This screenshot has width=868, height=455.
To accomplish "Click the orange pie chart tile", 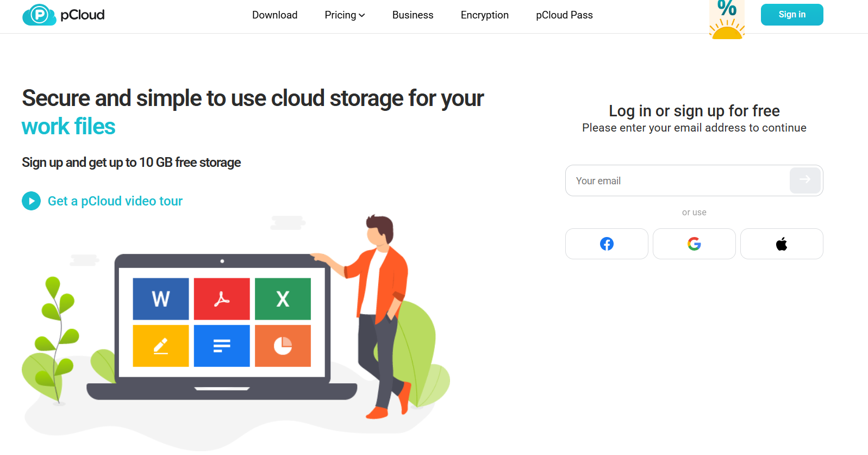I will [283, 346].
